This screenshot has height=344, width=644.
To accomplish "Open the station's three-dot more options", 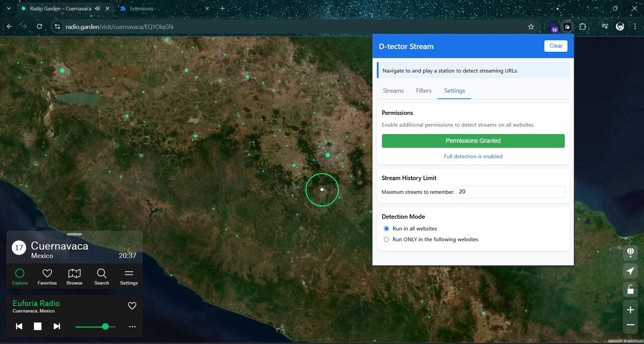I will (132, 327).
